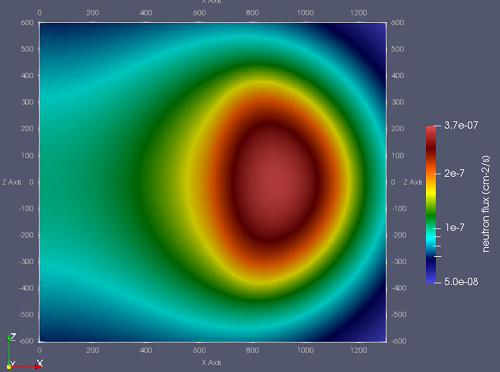This screenshot has height=372, width=500.
Task: Click the "600" tick label on the left Z axis
Action: [27, 23]
